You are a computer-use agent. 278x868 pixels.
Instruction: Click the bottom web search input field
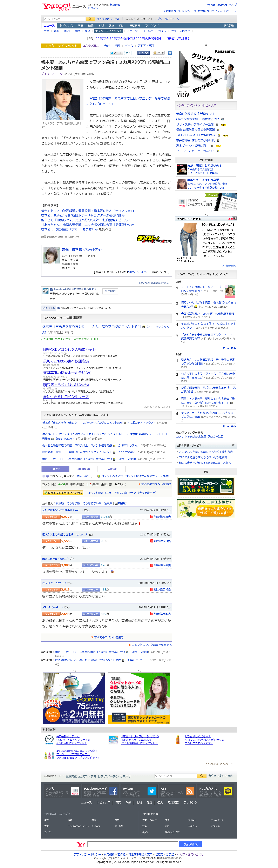(133, 844)
